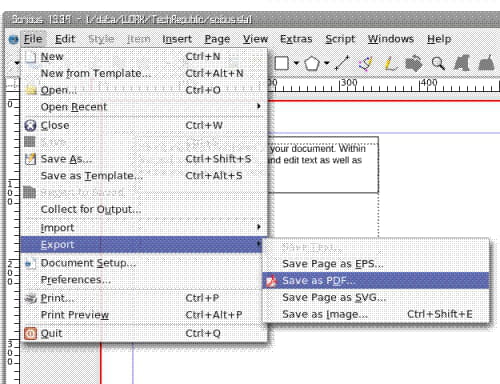Choose Preferences in File menu

pyautogui.click(x=144, y=280)
